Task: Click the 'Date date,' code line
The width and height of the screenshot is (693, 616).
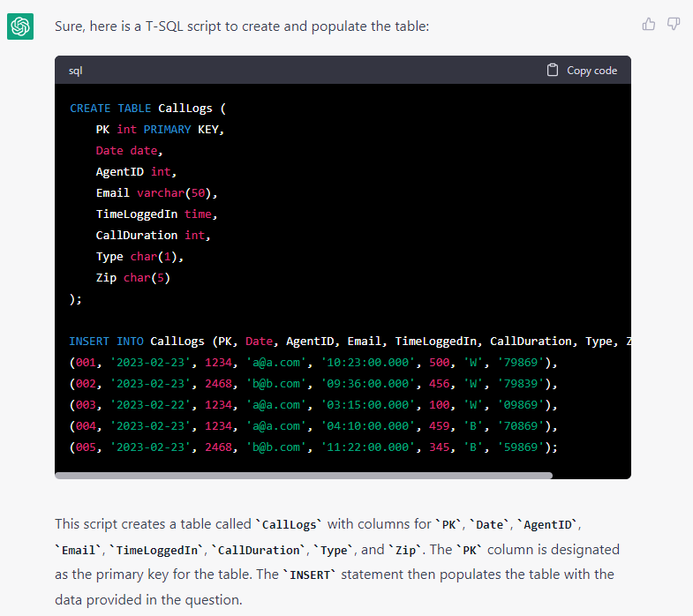Action: tap(129, 151)
